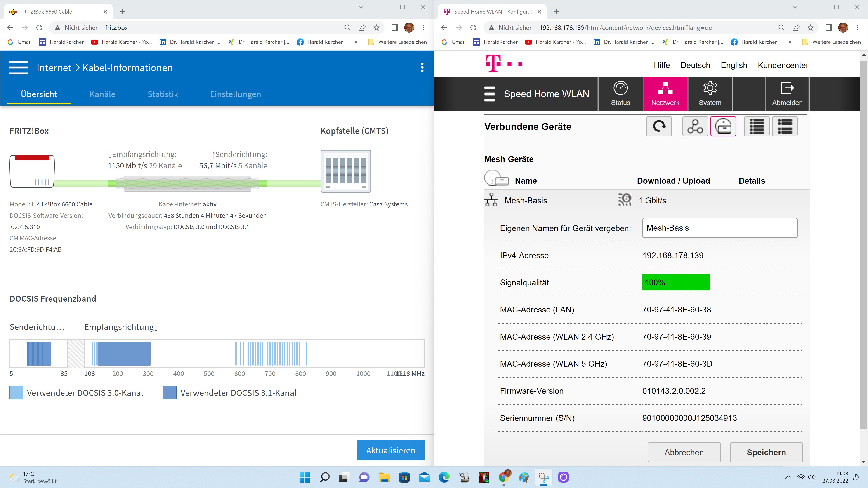The height and width of the screenshot is (488, 868).
Task: Click the refresh connected devices icon
Action: coord(659,126)
